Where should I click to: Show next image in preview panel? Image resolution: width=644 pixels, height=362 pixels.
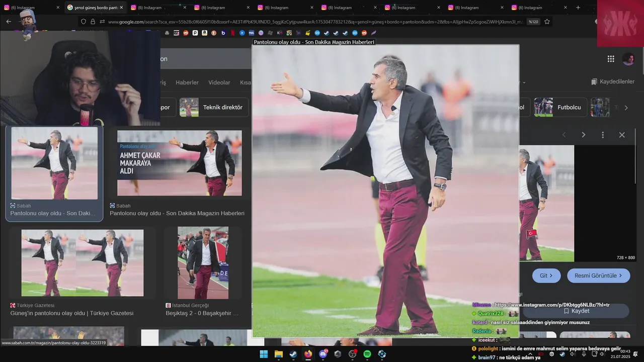pos(583,135)
